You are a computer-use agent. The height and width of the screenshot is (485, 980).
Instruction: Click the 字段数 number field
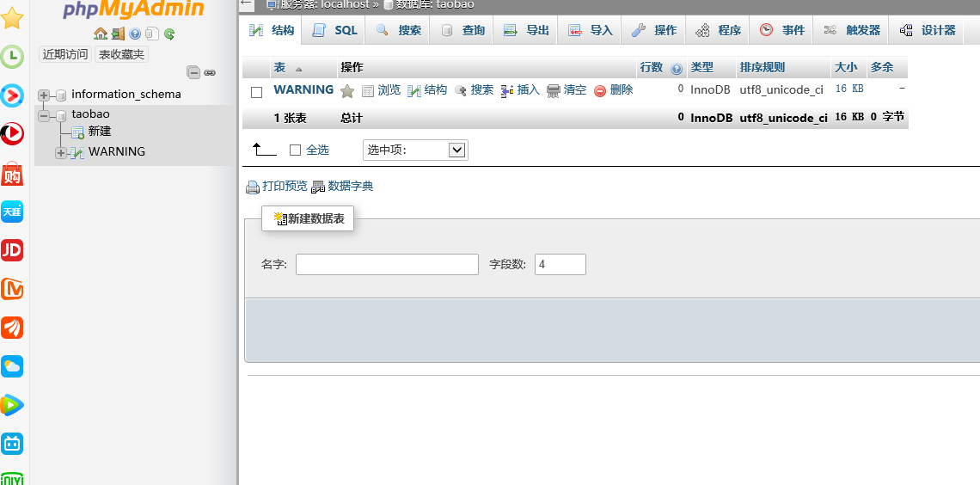[560, 264]
